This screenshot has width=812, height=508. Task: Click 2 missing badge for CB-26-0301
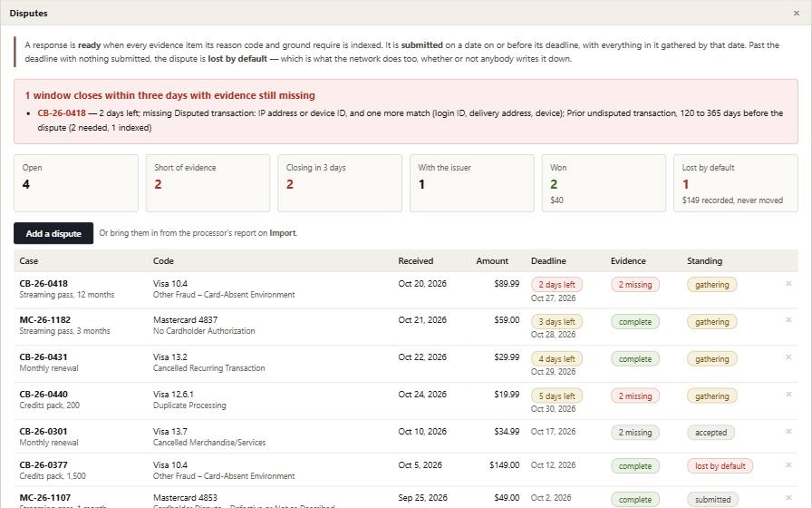coord(635,433)
